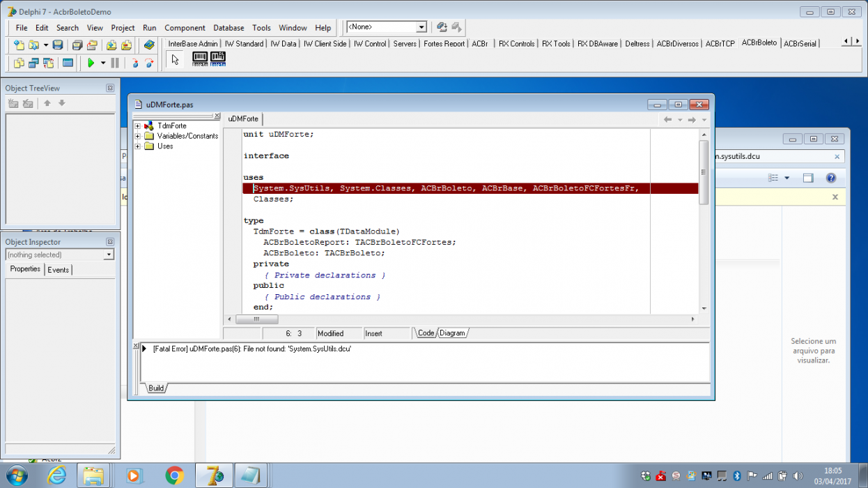
Task: Click the editor horizontal scrollbar thumb
Action: coord(256,319)
